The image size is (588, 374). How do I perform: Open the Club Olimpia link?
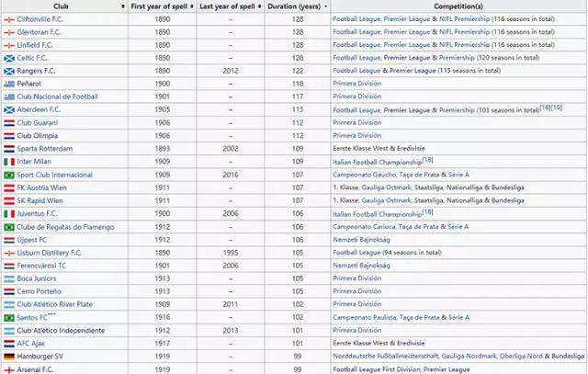point(37,136)
